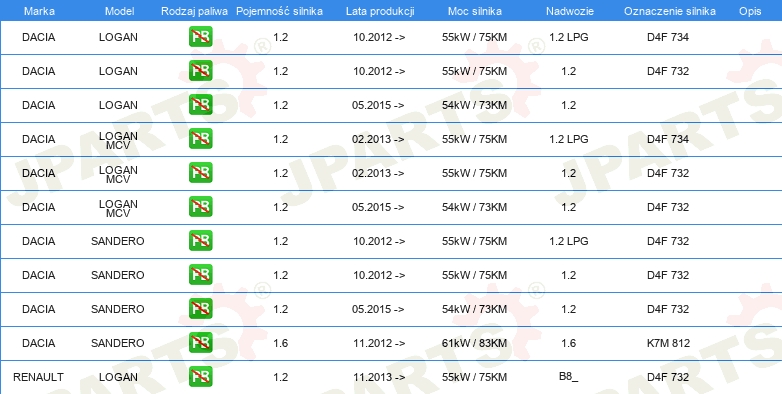Click fuel icon in Sandero 1.2 LPG row
This screenshot has height=394, width=782.
coord(200,240)
